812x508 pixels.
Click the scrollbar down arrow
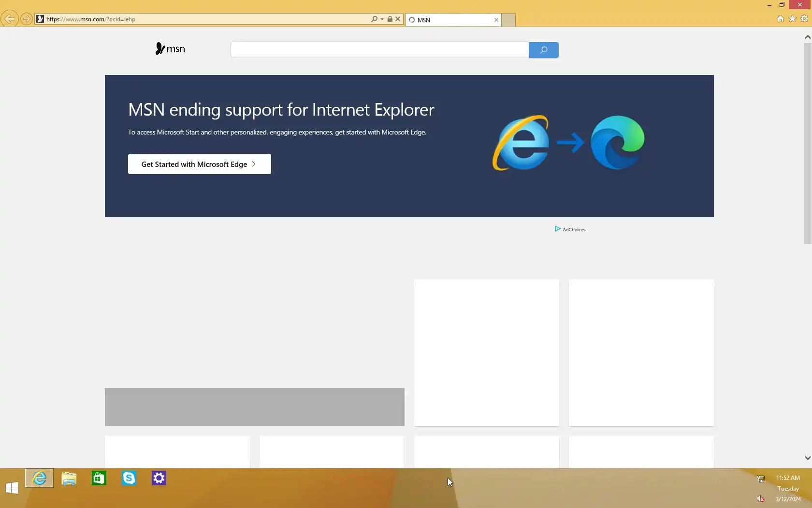click(x=807, y=458)
